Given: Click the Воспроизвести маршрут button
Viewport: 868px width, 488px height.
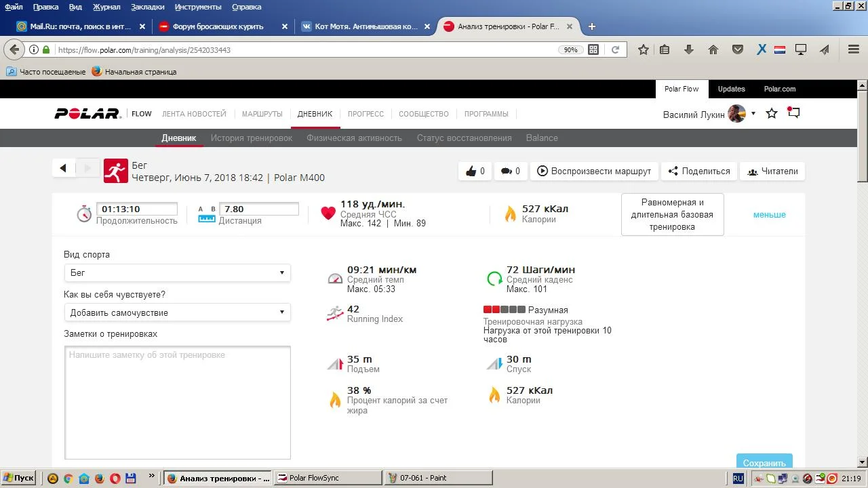Looking at the screenshot, I should [x=594, y=171].
